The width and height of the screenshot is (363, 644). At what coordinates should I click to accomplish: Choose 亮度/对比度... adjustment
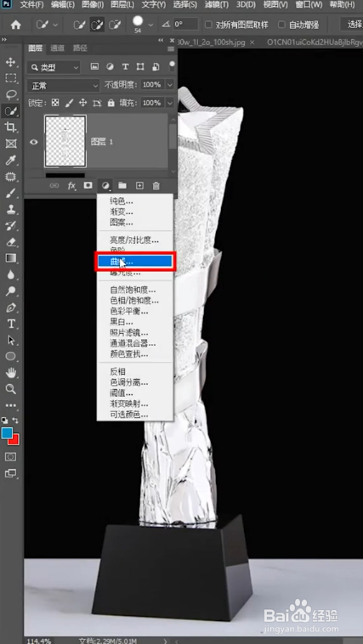134,240
